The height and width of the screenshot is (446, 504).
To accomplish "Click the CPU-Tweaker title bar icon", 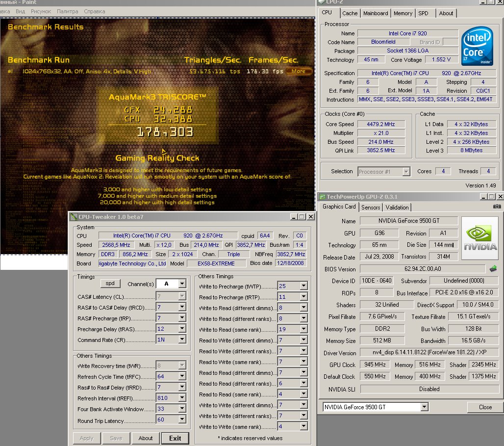I will [x=74, y=217].
